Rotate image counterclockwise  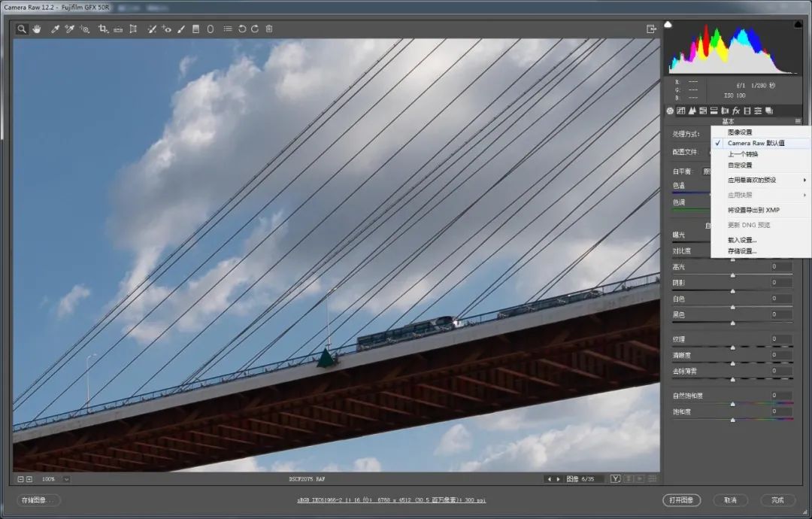tap(242, 29)
